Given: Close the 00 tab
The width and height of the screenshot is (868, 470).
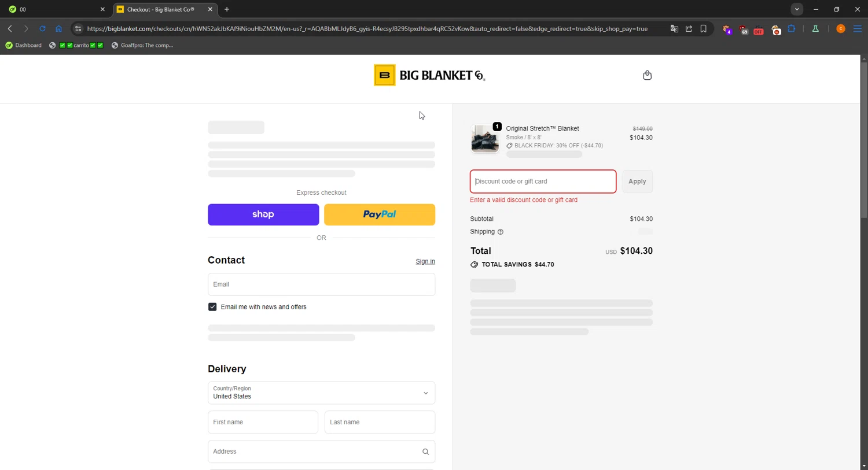Looking at the screenshot, I should 102,9.
